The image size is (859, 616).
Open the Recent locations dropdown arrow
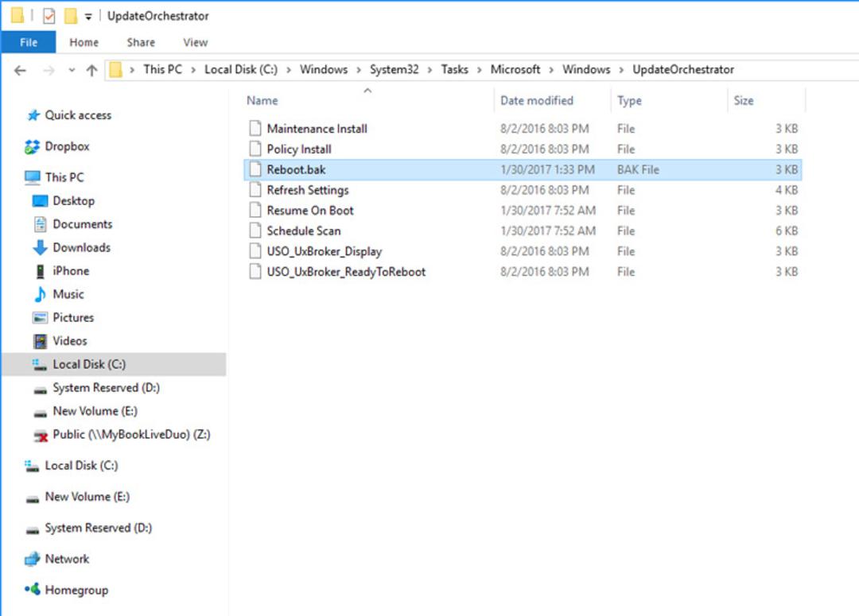[72, 70]
